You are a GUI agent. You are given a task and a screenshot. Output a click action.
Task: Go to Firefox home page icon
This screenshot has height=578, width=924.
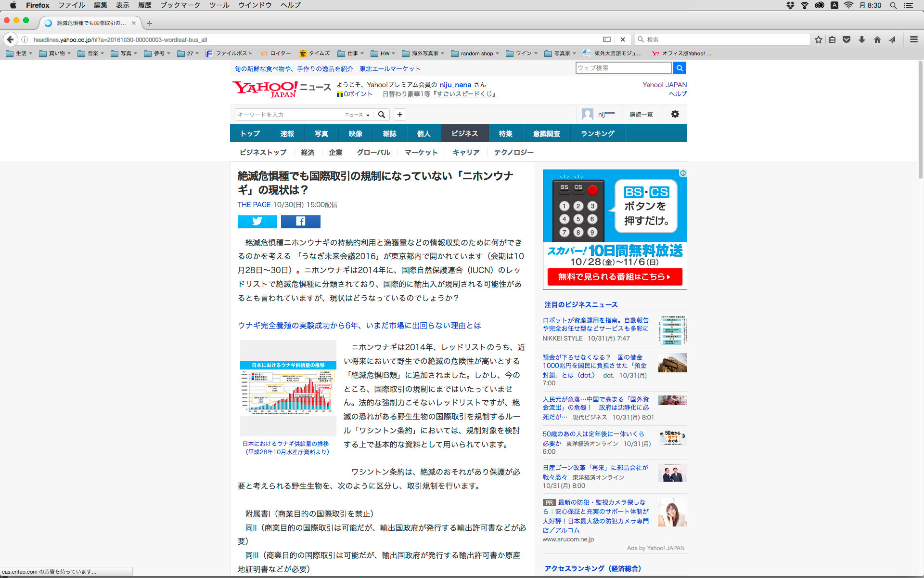[877, 39]
